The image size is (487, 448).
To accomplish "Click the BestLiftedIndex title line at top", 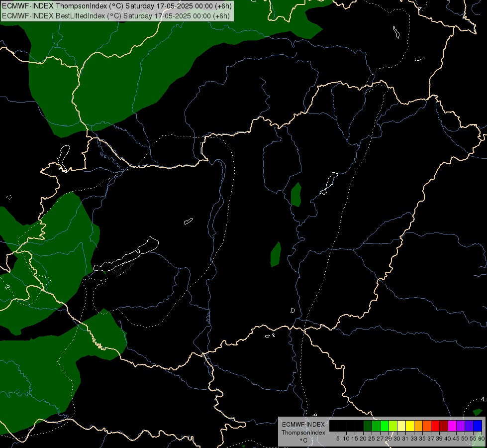I will tap(116, 16).
